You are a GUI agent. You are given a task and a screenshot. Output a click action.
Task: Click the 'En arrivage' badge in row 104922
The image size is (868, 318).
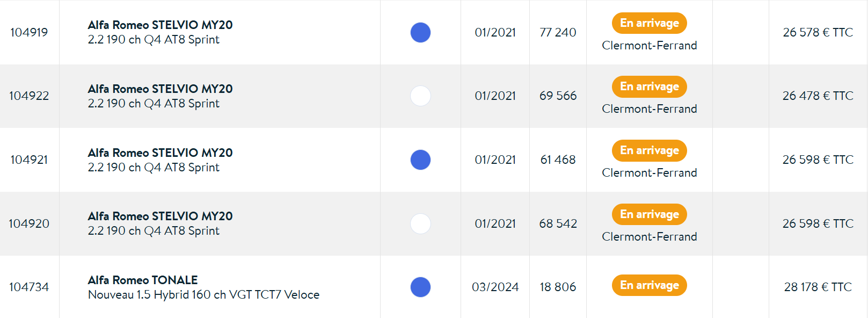click(x=649, y=86)
